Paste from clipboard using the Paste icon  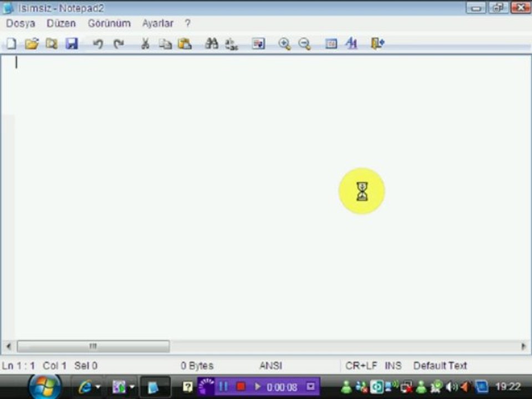[185, 43]
